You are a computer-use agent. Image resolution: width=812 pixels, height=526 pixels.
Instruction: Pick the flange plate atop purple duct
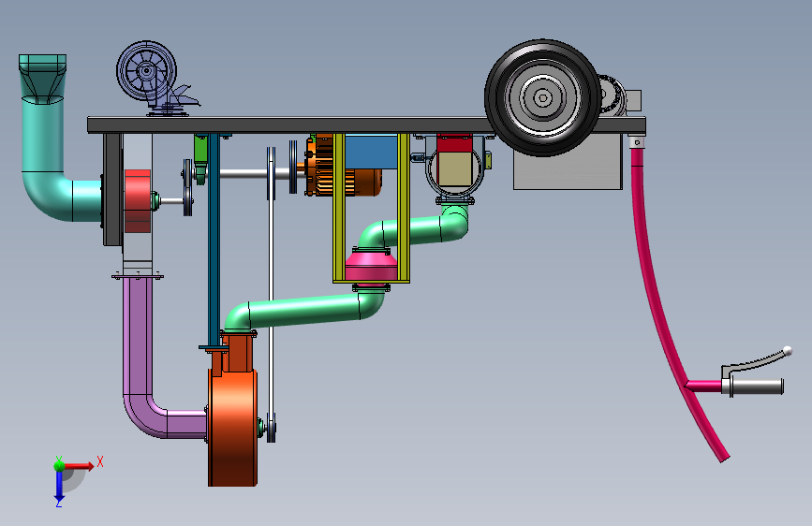tap(138, 276)
